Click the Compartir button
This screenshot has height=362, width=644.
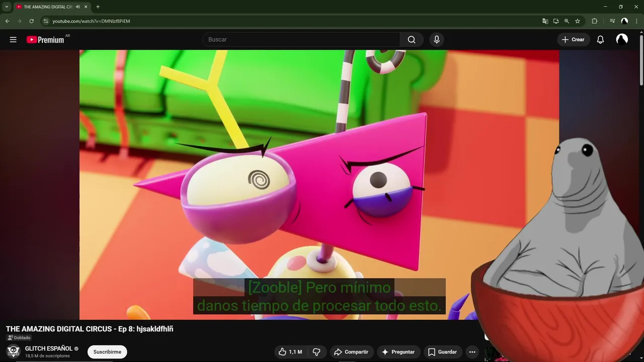point(351,352)
